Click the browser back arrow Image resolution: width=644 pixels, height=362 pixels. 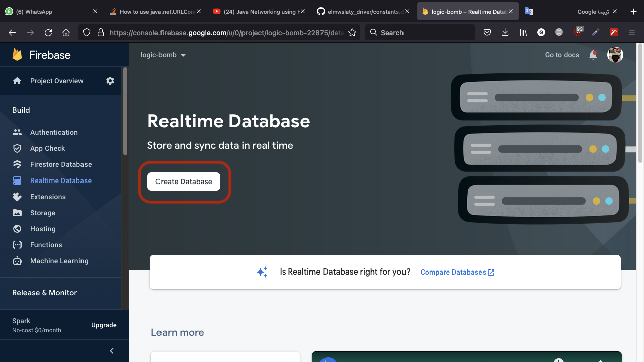click(12, 32)
